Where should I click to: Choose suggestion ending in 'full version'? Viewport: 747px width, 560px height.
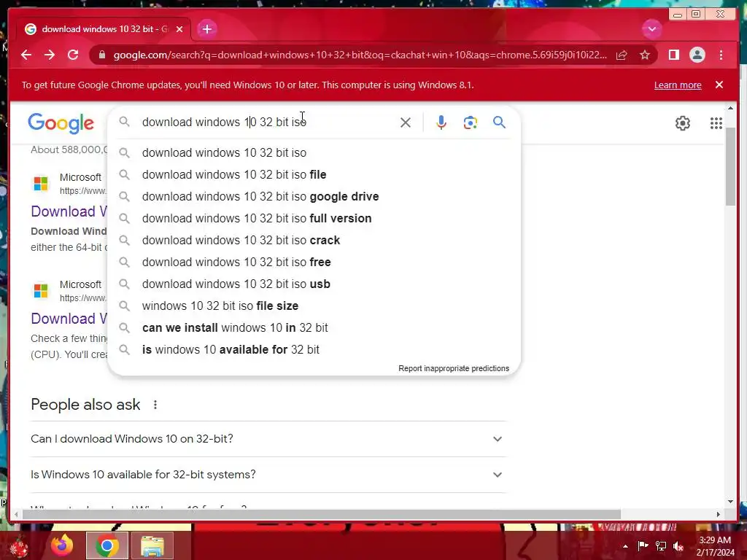[314, 219]
